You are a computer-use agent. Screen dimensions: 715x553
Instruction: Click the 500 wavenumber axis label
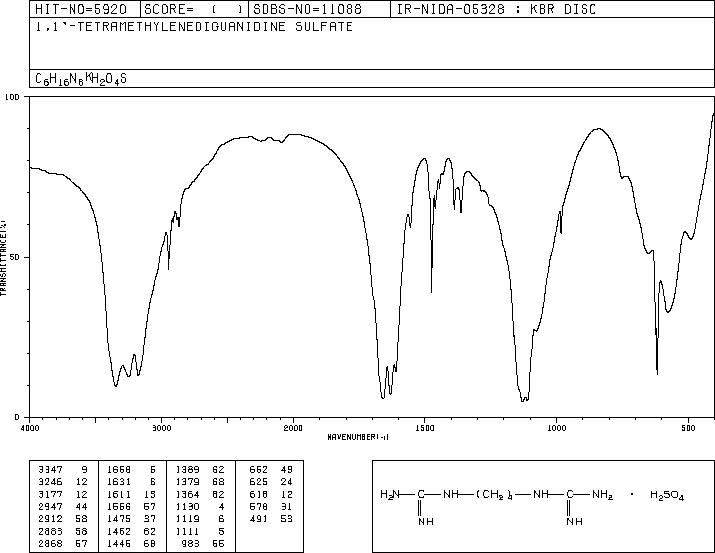(688, 428)
